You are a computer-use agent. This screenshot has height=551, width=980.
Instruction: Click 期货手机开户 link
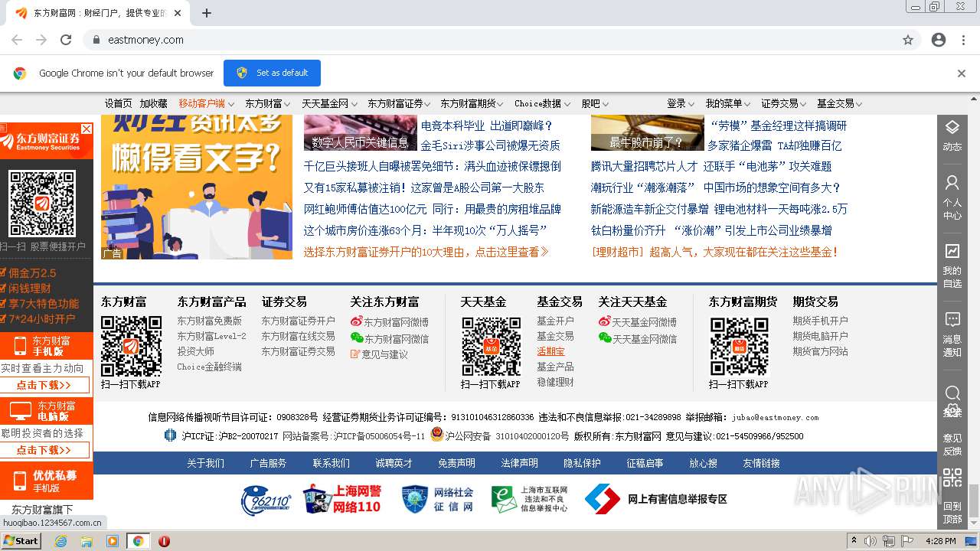point(820,321)
